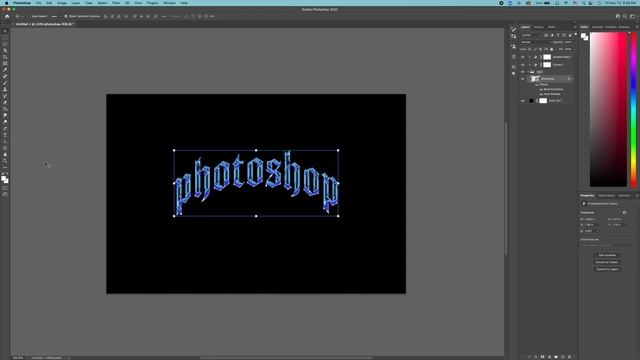Toggle the Inner Shadow effect visibility
This screenshot has width=640, height=360.
(x=541, y=94)
